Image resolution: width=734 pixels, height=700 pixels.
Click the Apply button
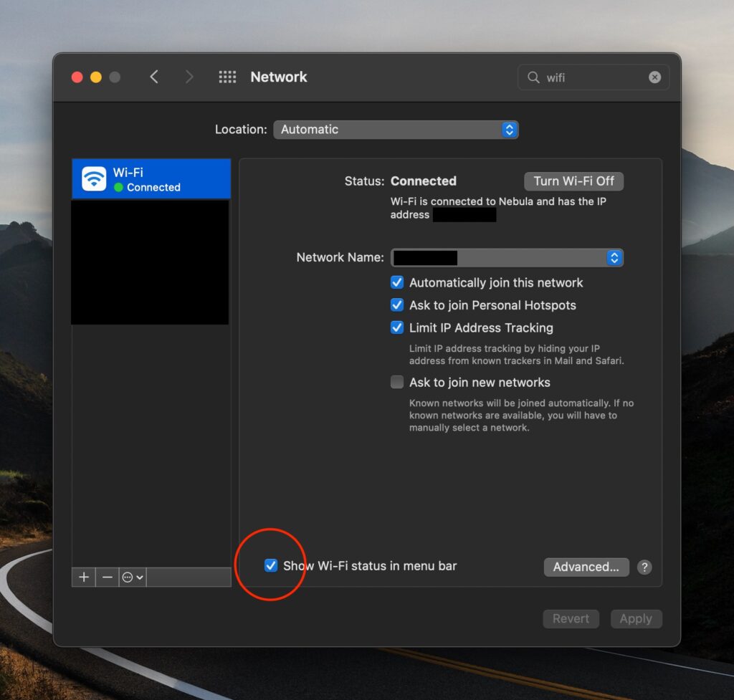click(636, 618)
